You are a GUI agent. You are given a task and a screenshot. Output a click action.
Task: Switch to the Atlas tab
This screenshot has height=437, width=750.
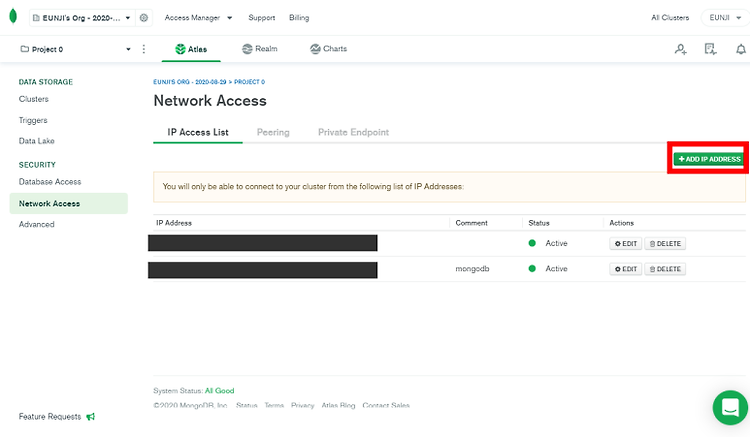pos(191,49)
